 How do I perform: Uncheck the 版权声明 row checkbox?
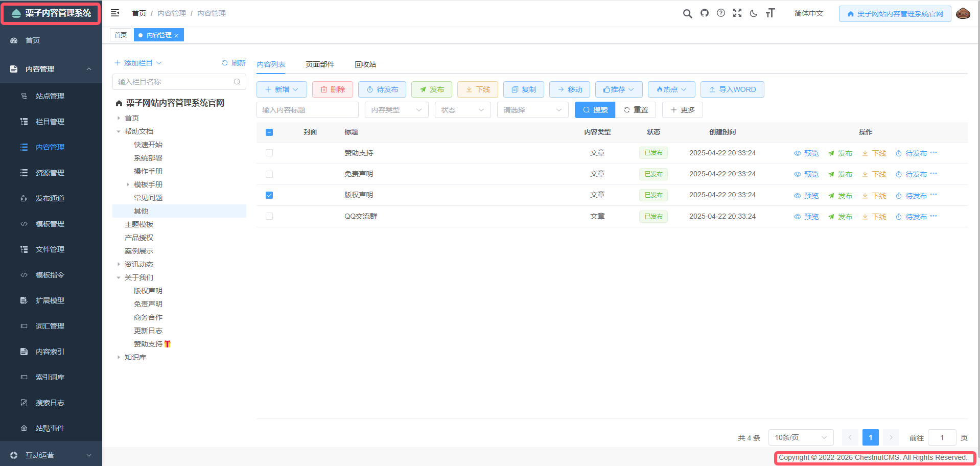click(269, 195)
